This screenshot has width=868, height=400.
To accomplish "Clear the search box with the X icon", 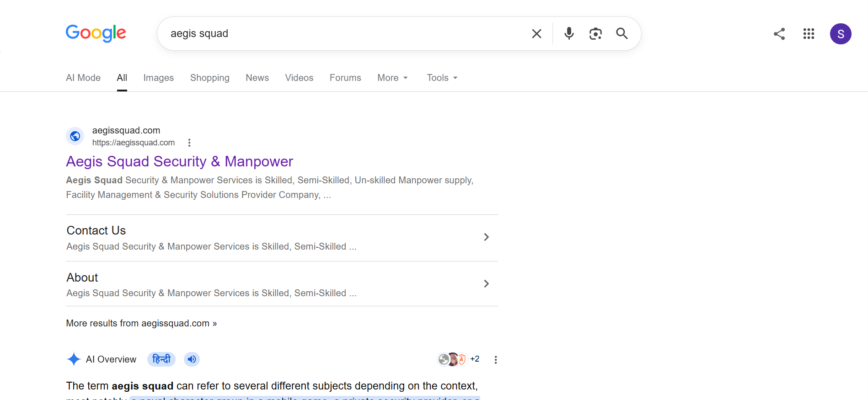I will tap(536, 33).
